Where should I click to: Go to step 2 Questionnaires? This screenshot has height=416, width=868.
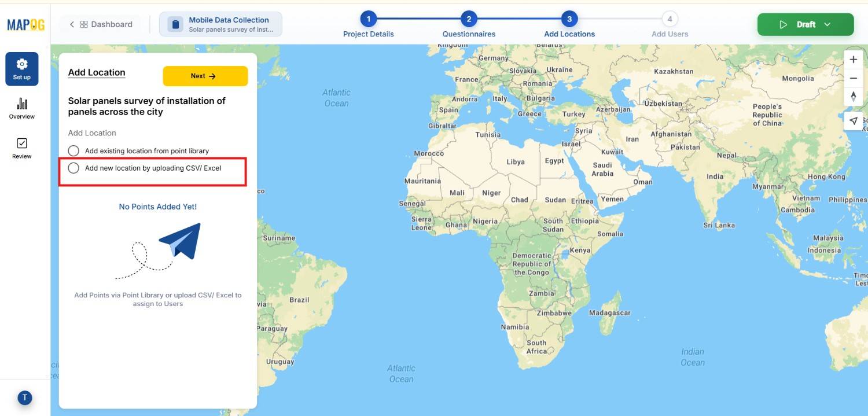[x=469, y=19]
